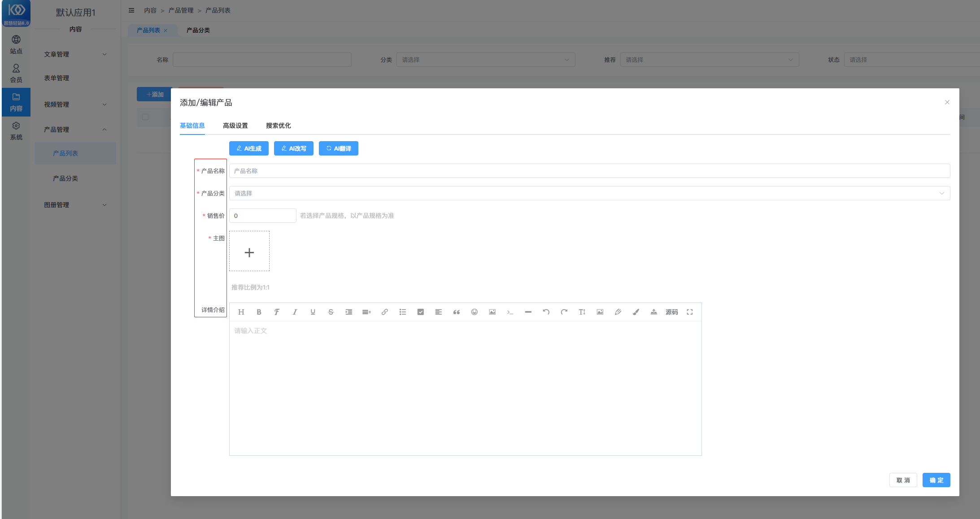The height and width of the screenshot is (519, 980).
Task: Expand the 视频管理 menu
Action: point(75,104)
